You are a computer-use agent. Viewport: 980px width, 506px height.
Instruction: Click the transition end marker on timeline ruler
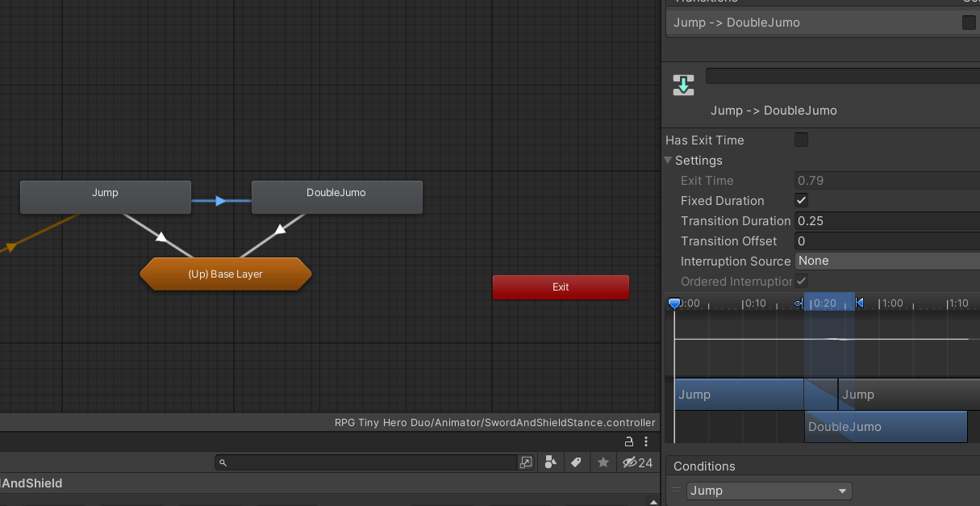pyautogui.click(x=859, y=303)
